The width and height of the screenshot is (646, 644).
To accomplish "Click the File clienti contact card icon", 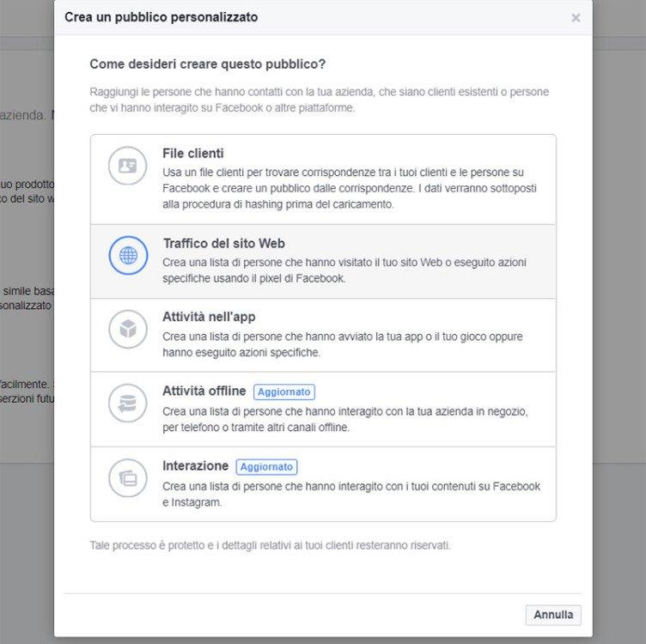I will point(128,166).
